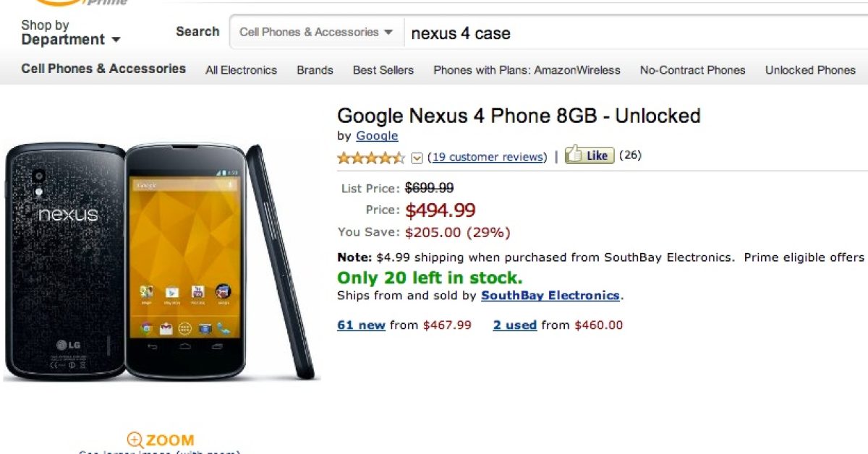Navigate to Unlocked Phones

(x=810, y=70)
